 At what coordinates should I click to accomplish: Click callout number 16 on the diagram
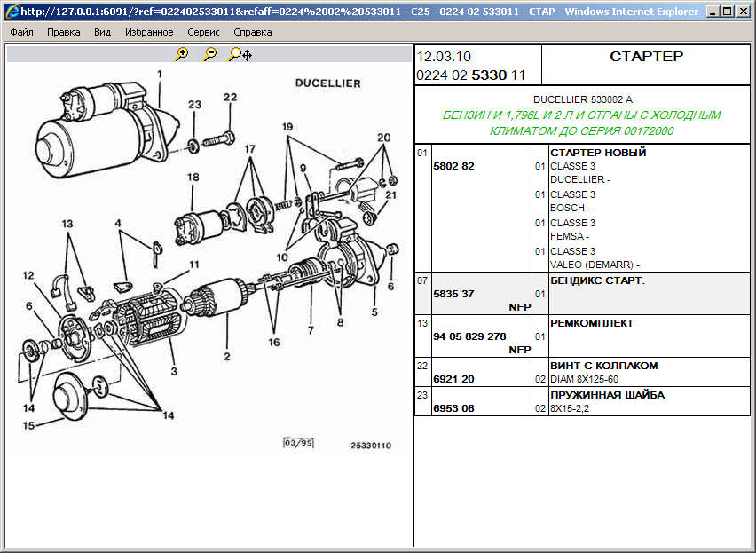tap(274, 343)
